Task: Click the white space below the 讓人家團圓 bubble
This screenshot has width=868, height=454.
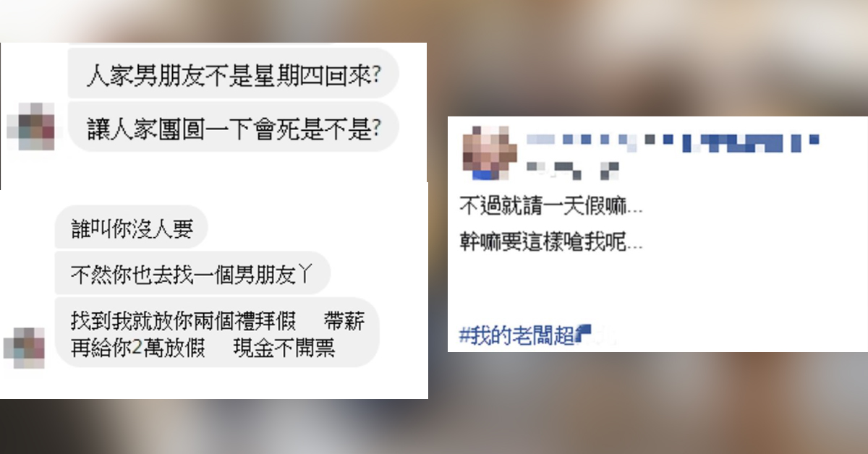Action: coord(217,171)
